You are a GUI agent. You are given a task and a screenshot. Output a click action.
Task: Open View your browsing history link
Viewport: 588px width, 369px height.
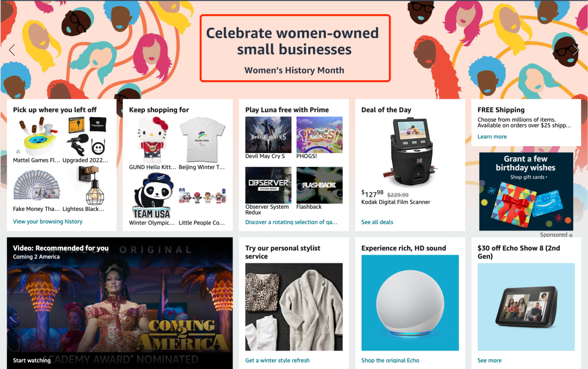tap(47, 221)
